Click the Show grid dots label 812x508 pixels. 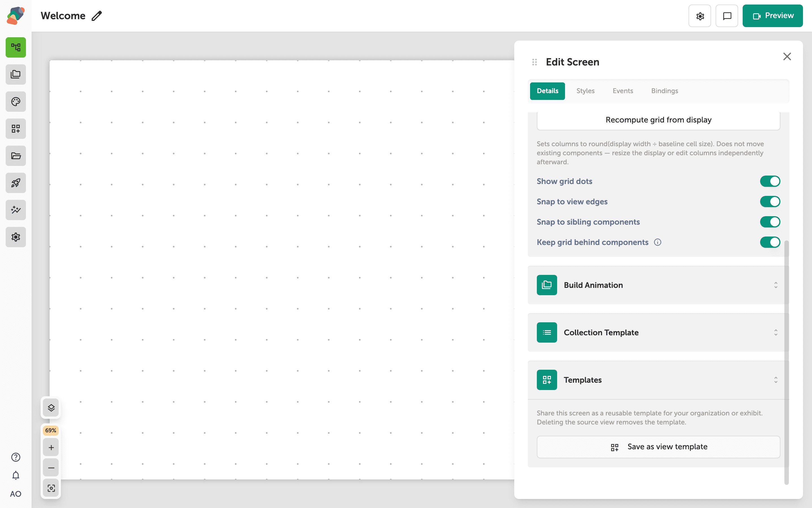click(564, 181)
